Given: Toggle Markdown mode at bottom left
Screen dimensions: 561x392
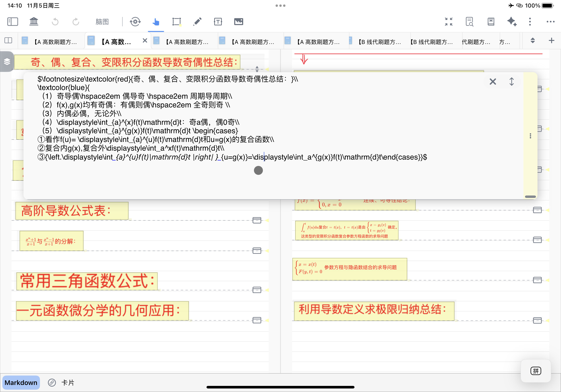Looking at the screenshot, I should tap(21, 382).
